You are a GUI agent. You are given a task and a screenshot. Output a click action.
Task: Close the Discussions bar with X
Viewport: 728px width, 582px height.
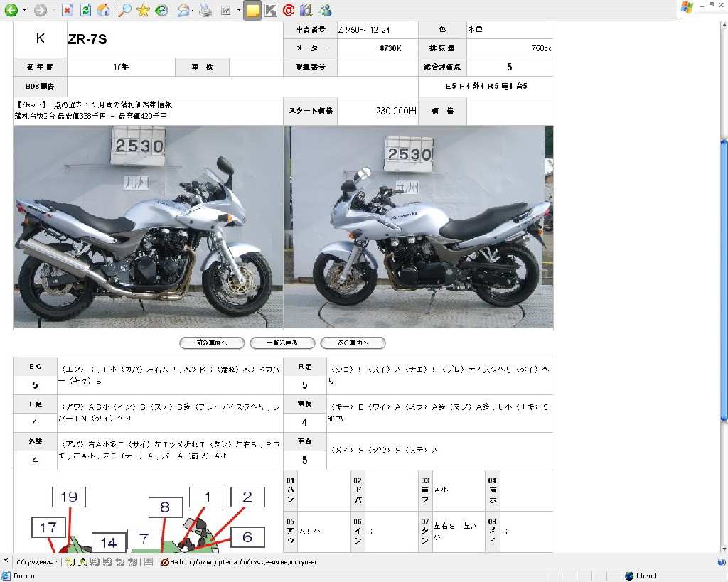tap(6, 561)
